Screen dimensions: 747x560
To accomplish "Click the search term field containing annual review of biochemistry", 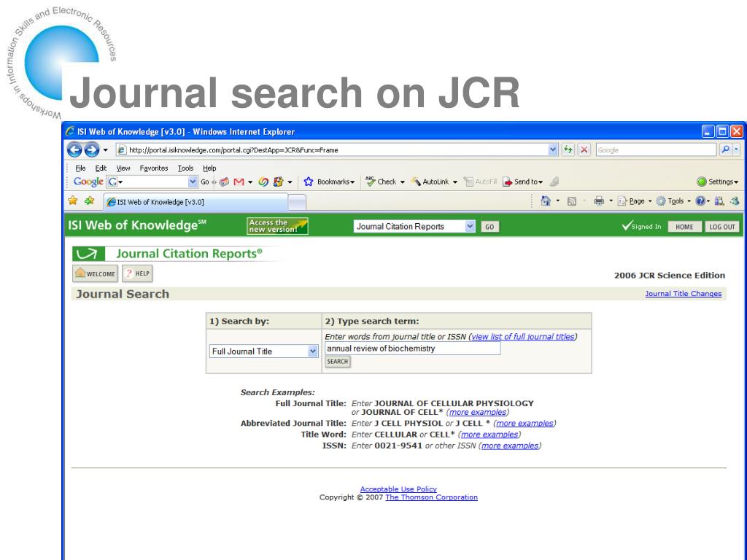I will click(x=413, y=349).
